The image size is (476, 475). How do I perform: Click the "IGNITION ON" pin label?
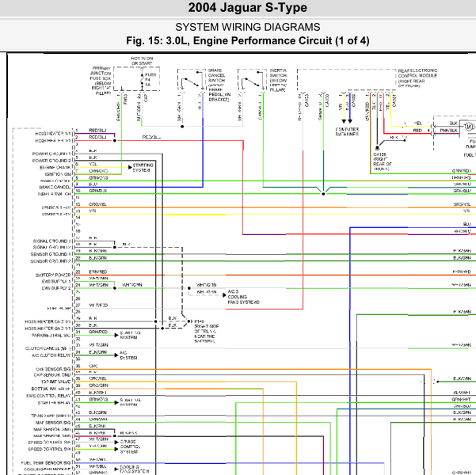(x=58, y=174)
